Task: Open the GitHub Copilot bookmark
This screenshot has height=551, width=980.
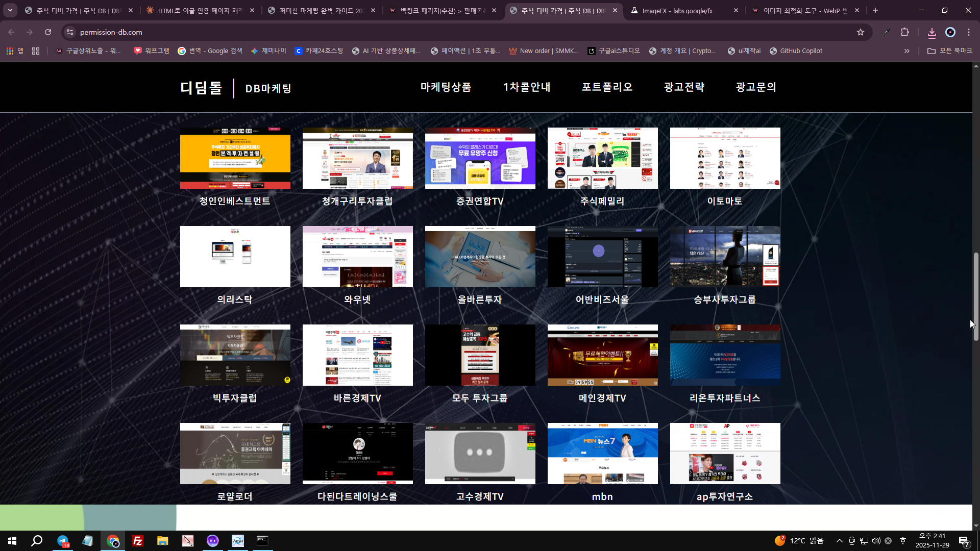Action: (x=796, y=51)
